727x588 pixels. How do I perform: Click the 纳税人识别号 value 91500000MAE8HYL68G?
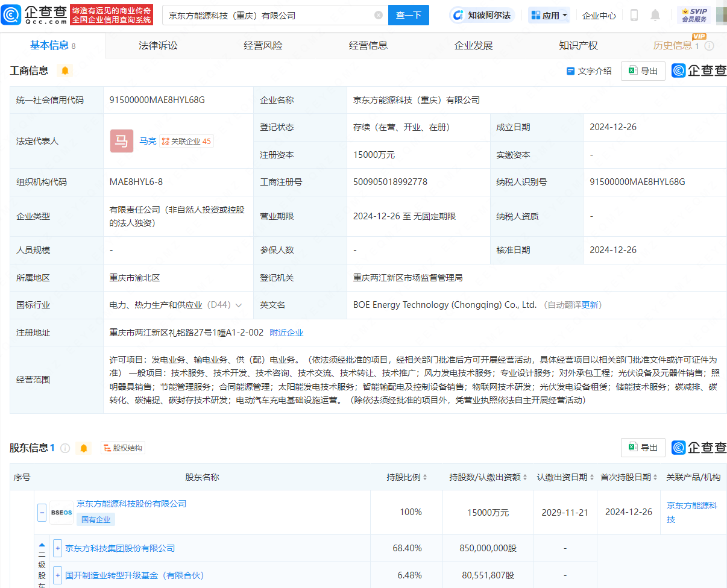[637, 182]
